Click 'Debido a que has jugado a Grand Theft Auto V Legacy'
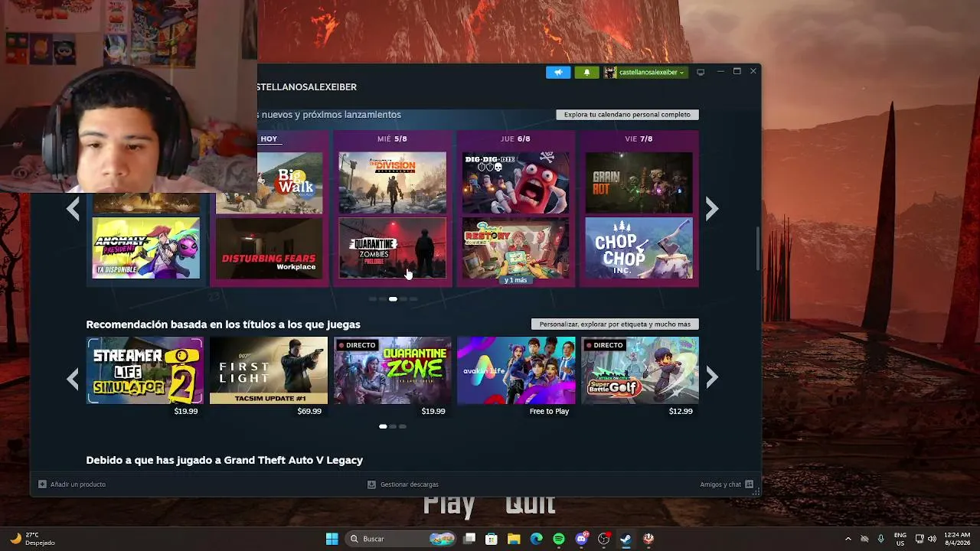Screen dimensions: 980x551 [224, 460]
